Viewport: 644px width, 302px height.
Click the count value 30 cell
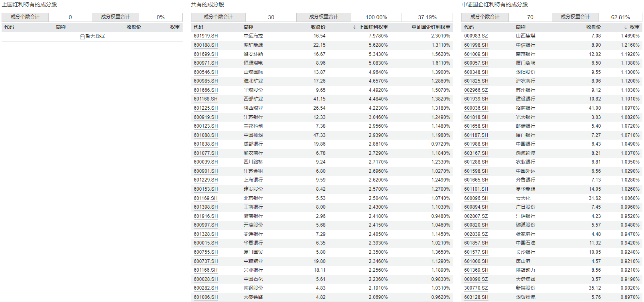click(x=271, y=17)
